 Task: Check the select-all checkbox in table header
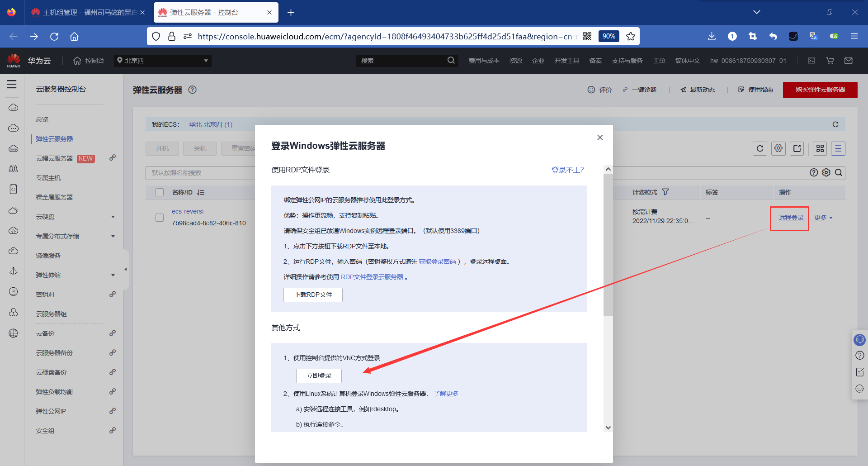[160, 192]
